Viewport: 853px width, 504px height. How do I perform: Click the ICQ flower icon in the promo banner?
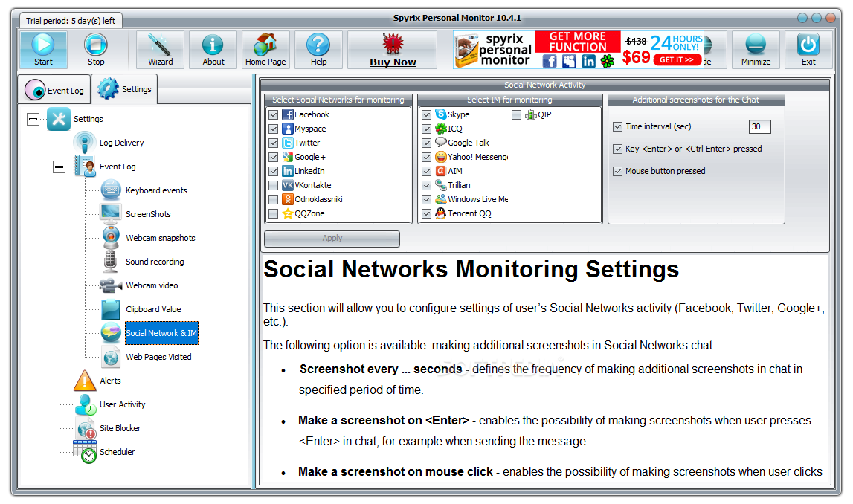tap(607, 61)
